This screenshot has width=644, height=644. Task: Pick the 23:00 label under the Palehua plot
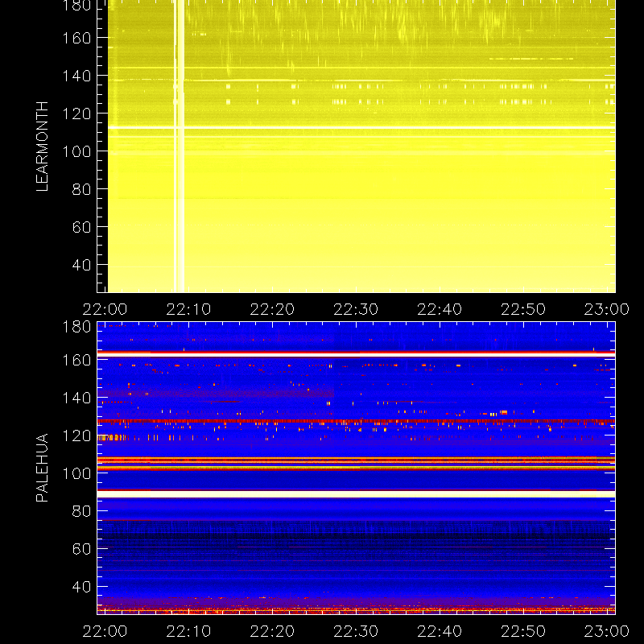[607, 631]
